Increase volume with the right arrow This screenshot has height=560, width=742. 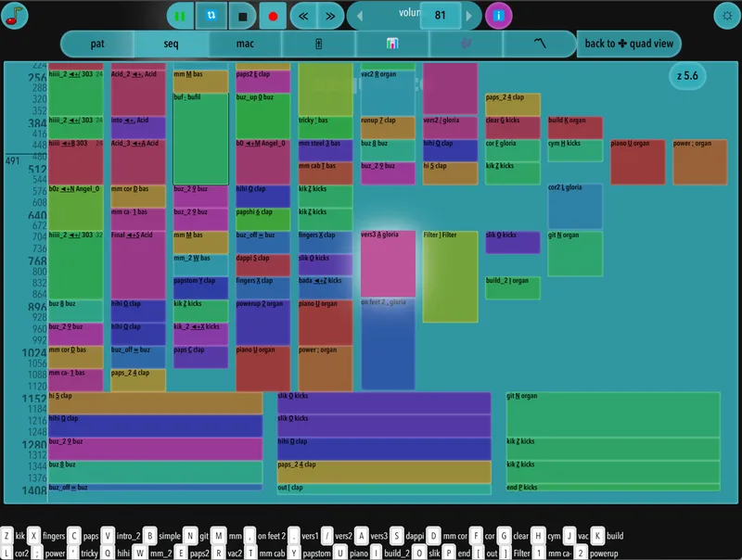coord(469,16)
